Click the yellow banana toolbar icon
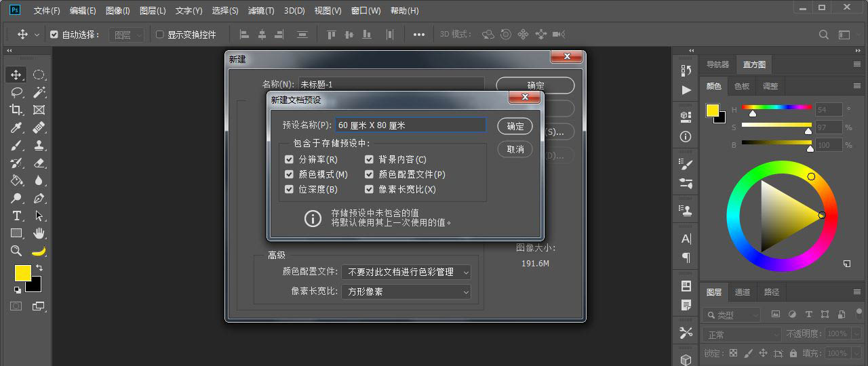The width and height of the screenshot is (868, 366). (39, 251)
